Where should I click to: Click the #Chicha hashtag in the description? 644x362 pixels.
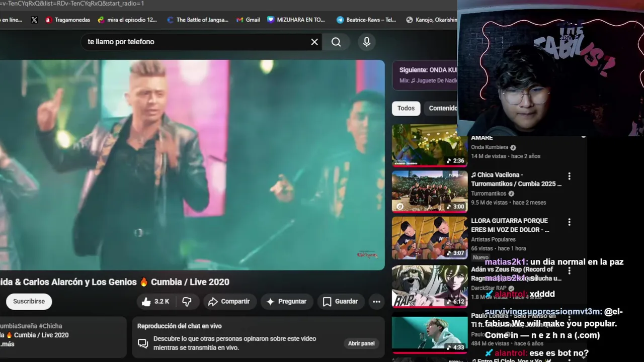(50, 326)
